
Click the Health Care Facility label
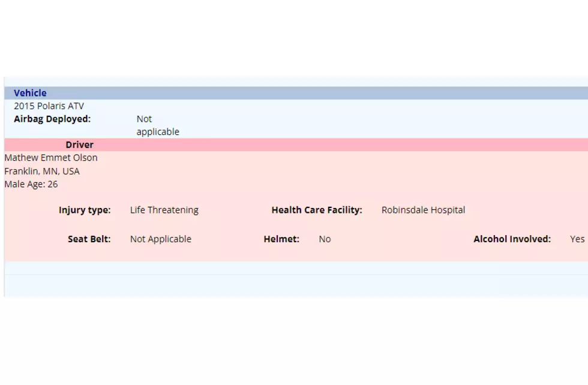coord(317,210)
